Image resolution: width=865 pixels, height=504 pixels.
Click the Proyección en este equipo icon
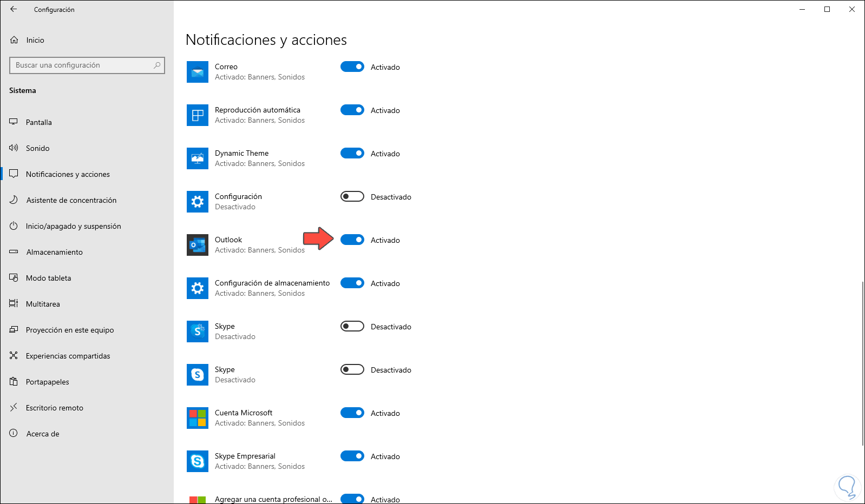click(14, 330)
